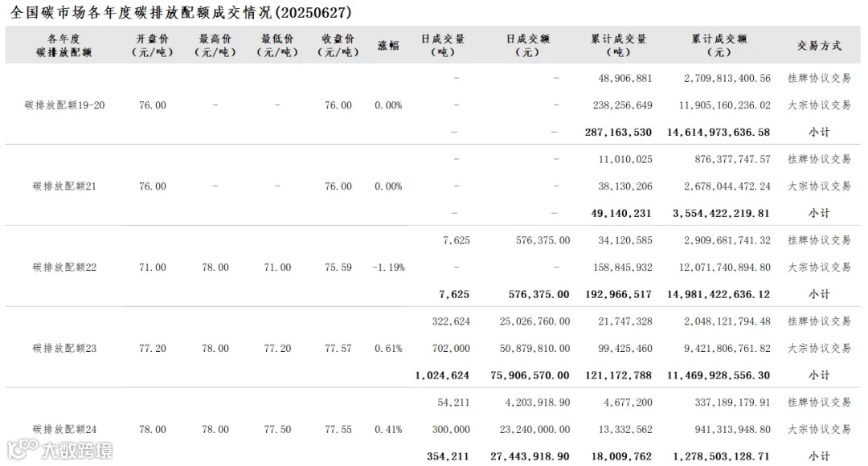This screenshot has height=466, width=868.
Task: Select the 交易方式 column header
Action: 819,46
